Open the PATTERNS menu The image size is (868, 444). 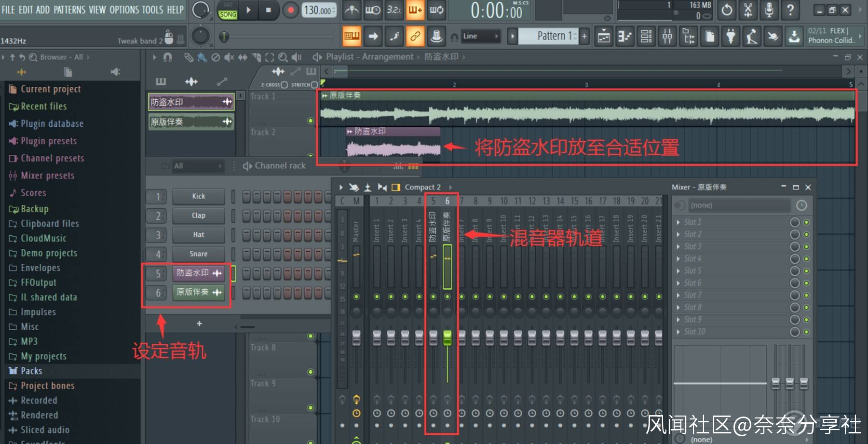click(69, 10)
